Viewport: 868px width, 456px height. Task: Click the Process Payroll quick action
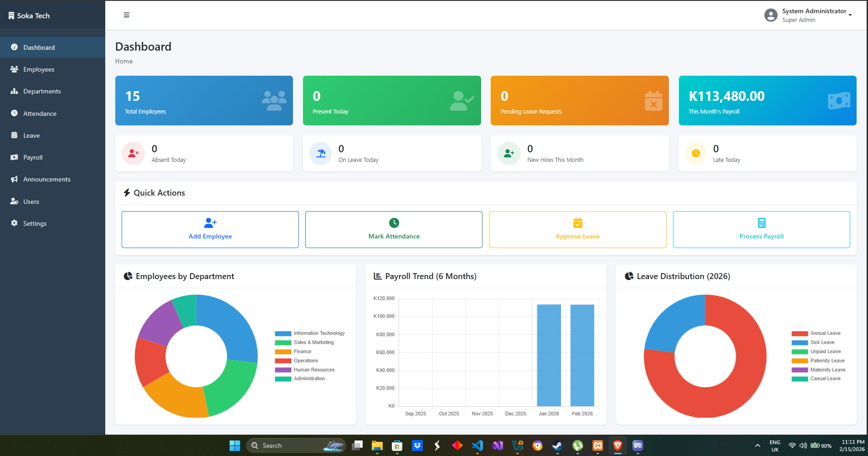point(761,229)
